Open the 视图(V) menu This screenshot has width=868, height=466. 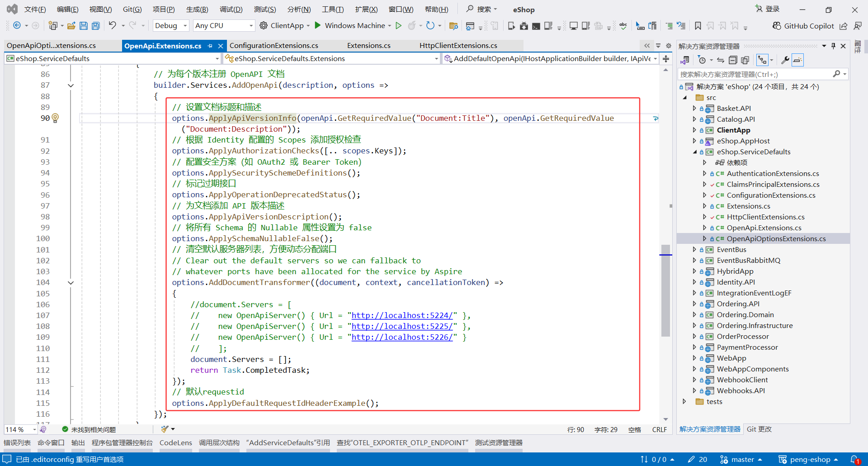pos(100,10)
